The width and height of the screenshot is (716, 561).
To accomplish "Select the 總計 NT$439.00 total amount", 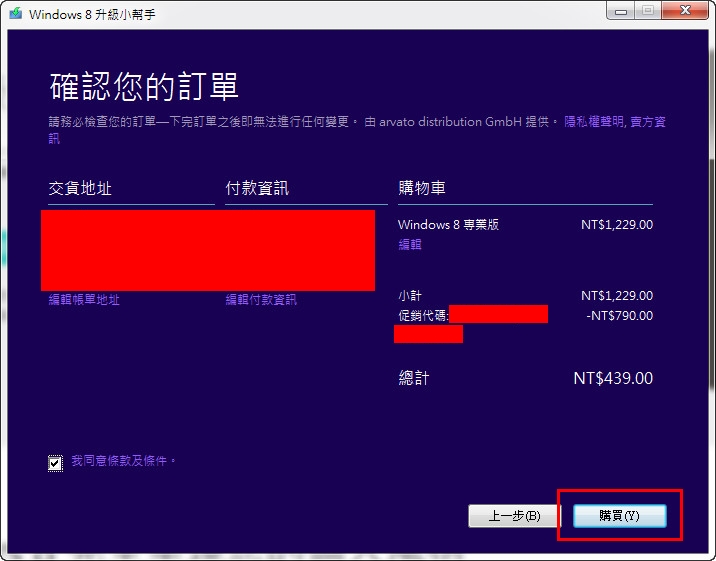I will (x=613, y=378).
